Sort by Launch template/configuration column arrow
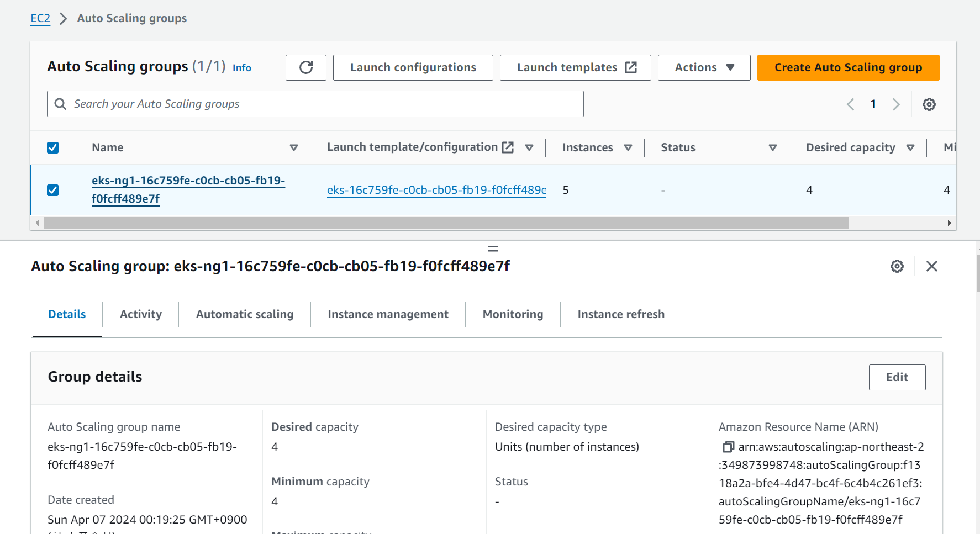Screen dimensions: 980x534 [529, 147]
